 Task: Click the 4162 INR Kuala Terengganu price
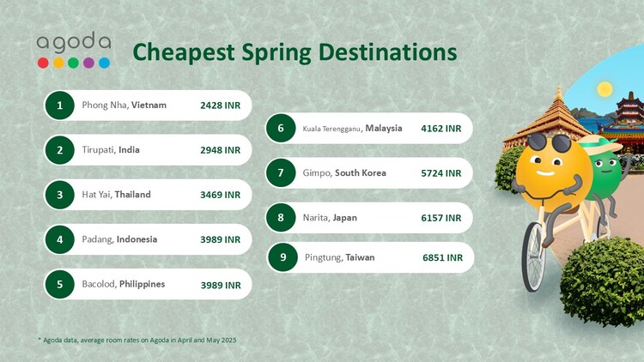440,129
